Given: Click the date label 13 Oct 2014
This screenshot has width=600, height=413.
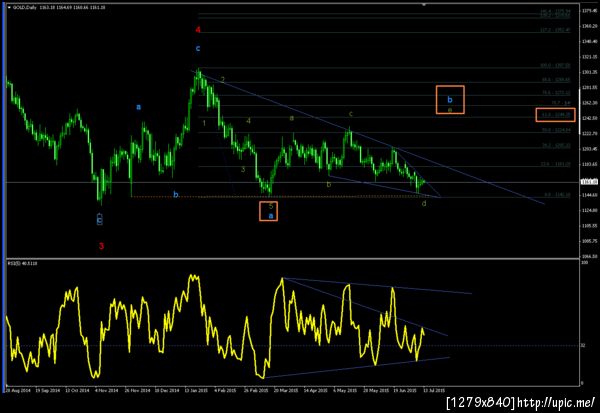Looking at the screenshot, I should 77,390.
